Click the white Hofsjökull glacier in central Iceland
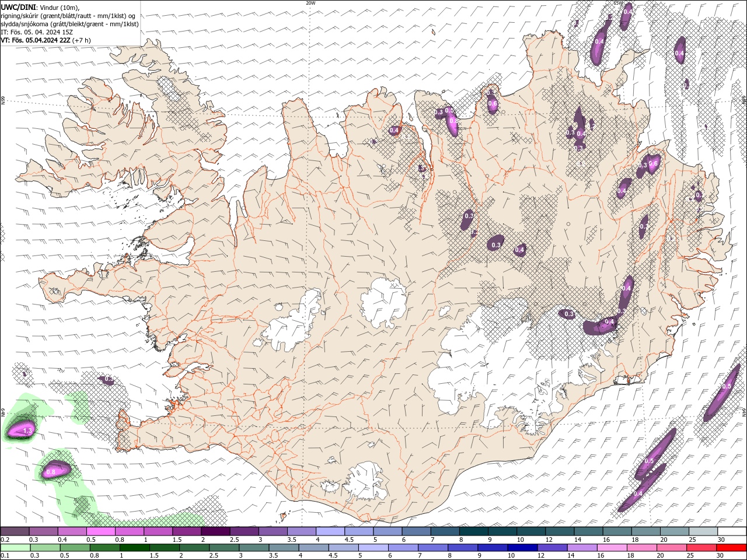 [x=384, y=302]
